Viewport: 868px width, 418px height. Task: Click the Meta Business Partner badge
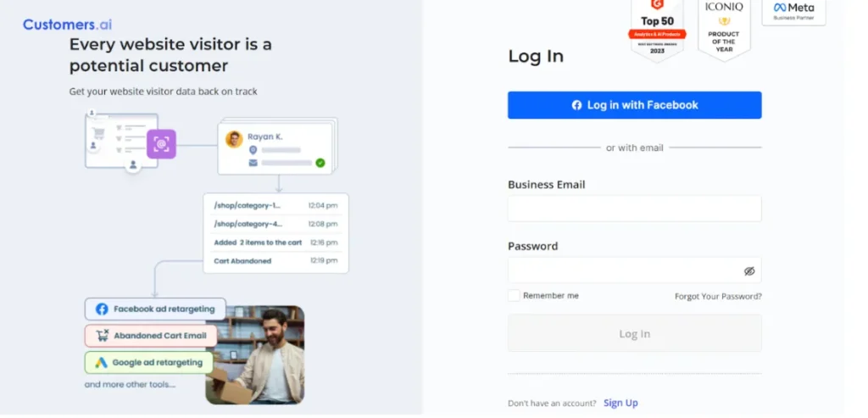click(793, 11)
